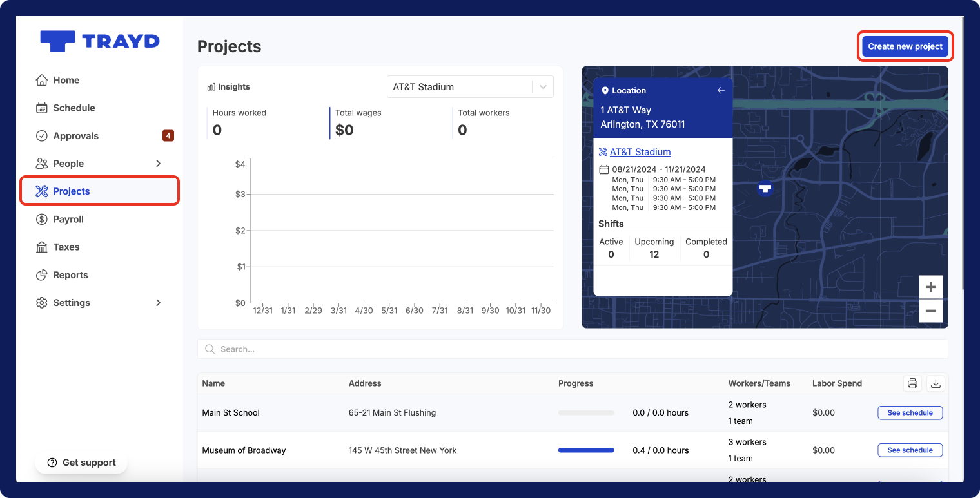
Task: Click the 08/21/2024 - 11/21/2024 date range
Action: [x=659, y=169]
